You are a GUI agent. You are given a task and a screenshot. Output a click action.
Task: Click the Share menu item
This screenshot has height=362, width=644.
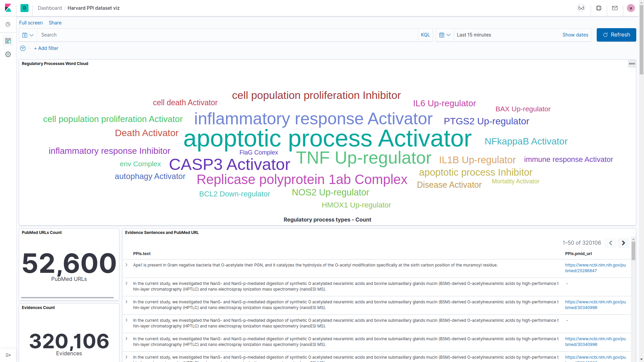pos(55,23)
